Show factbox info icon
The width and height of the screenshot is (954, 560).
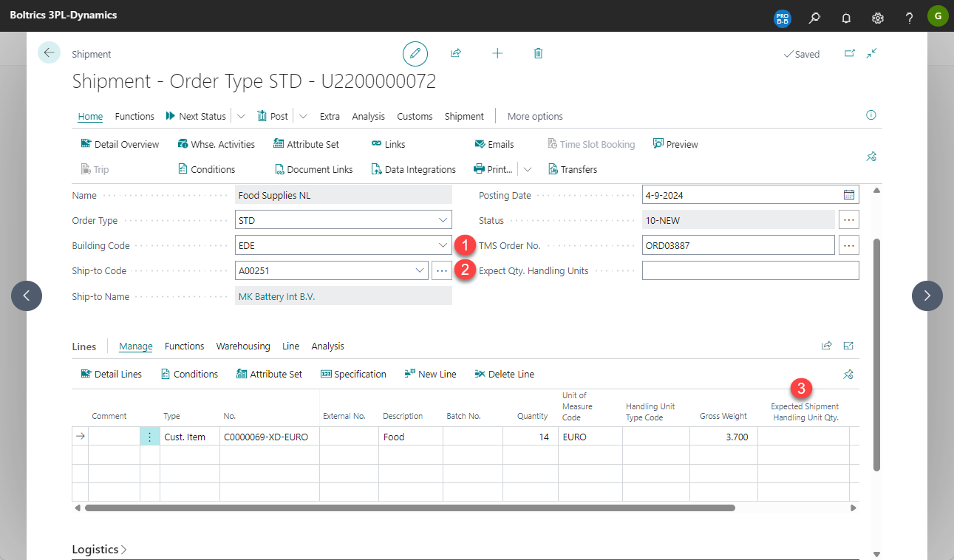click(870, 115)
